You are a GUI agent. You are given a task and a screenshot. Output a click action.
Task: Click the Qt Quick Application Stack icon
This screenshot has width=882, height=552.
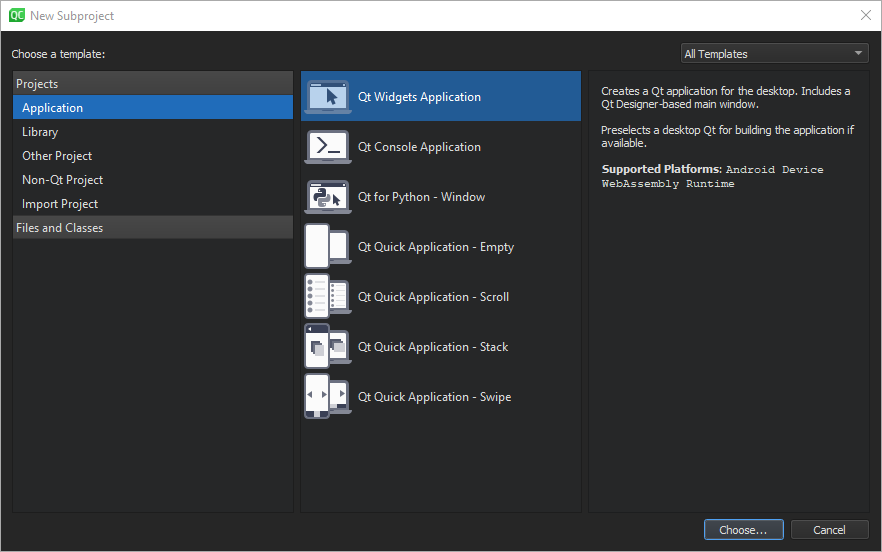coord(327,347)
